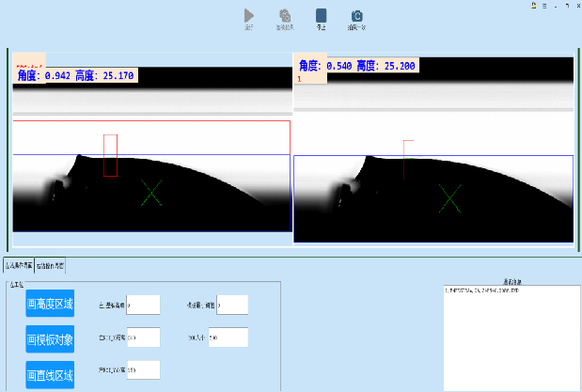Click the Run (运行) play icon
The height and width of the screenshot is (392, 582).
tap(249, 16)
